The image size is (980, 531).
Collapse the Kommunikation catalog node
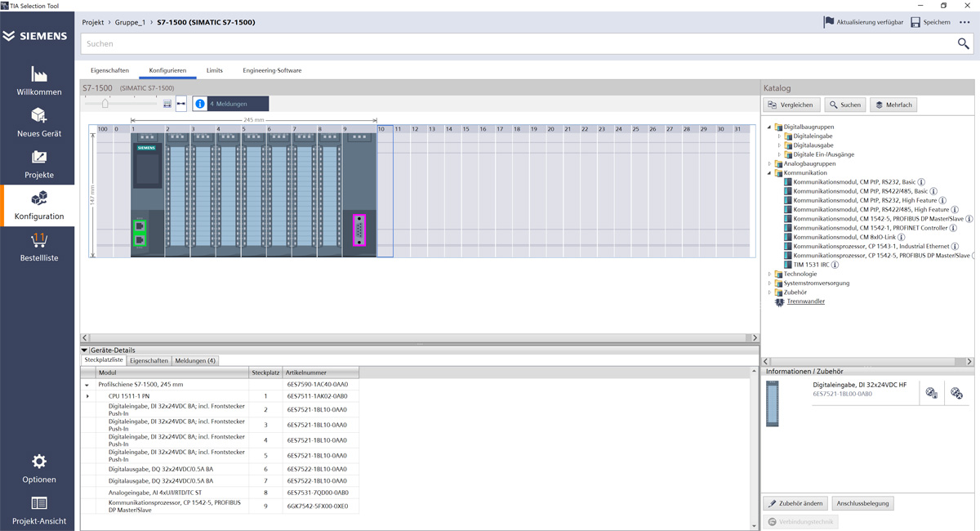[769, 173]
